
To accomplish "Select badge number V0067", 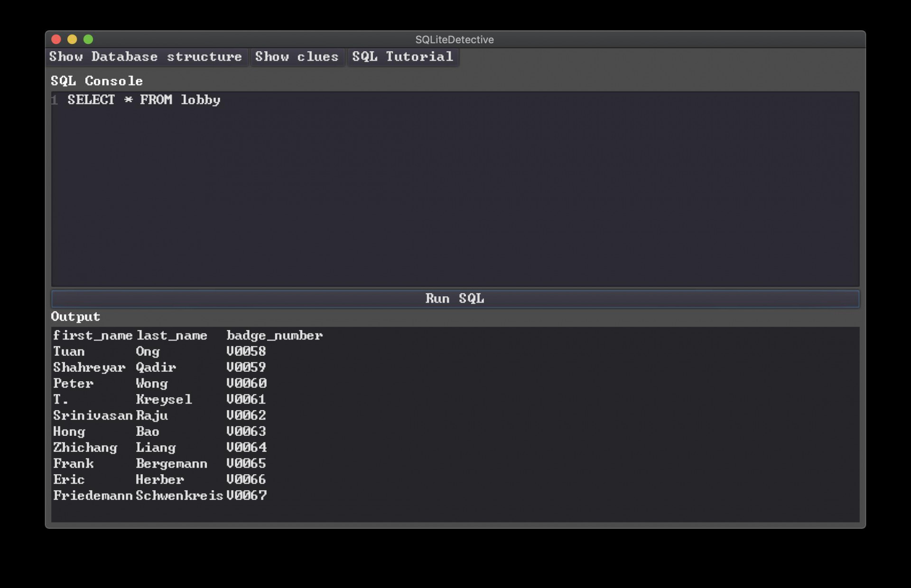I will pos(247,496).
